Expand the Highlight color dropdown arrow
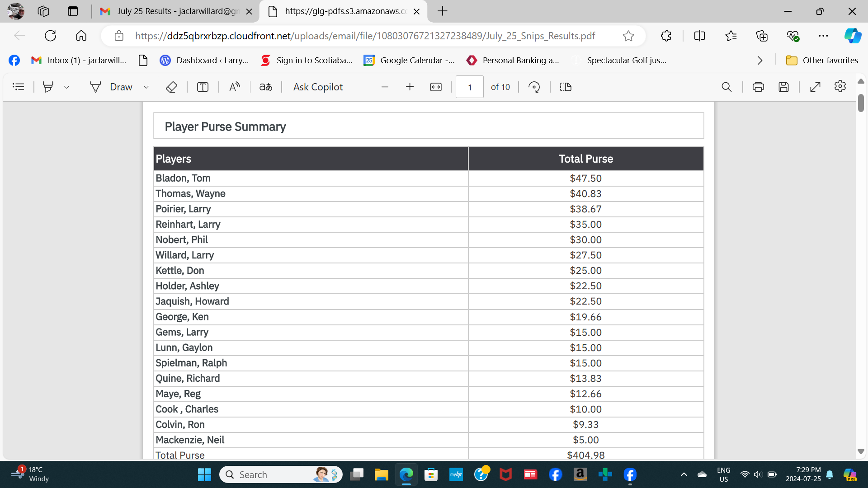The height and width of the screenshot is (488, 868). point(67,87)
